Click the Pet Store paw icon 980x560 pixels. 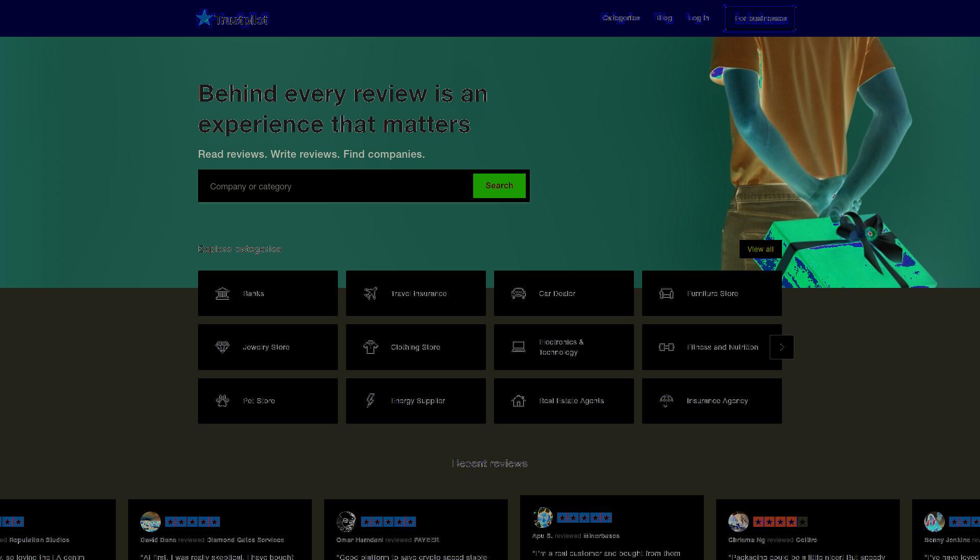tap(223, 401)
